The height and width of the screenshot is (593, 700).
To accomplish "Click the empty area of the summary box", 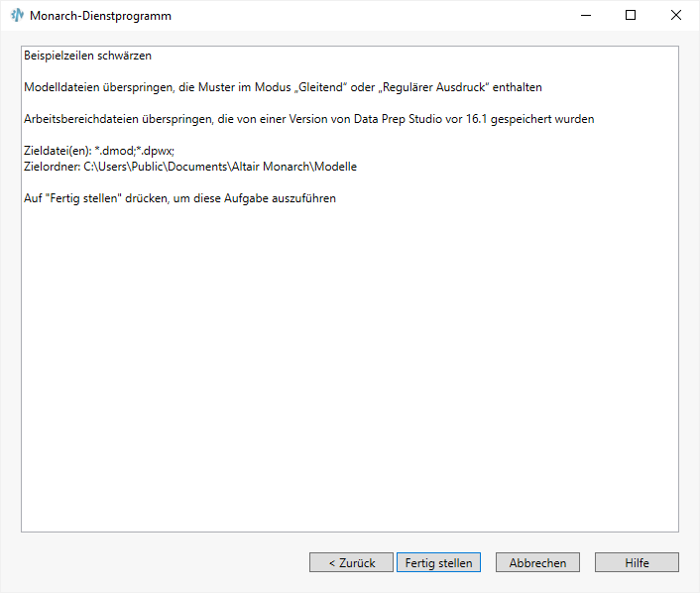I will (349, 377).
